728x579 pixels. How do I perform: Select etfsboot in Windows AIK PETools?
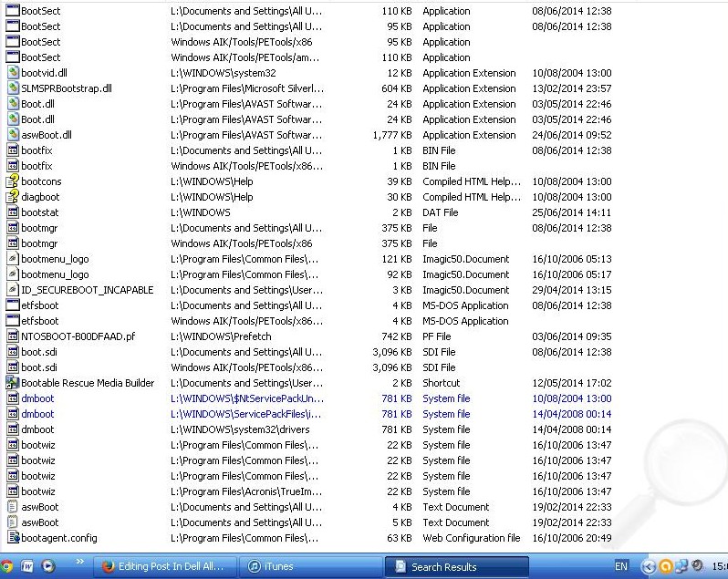[40, 321]
